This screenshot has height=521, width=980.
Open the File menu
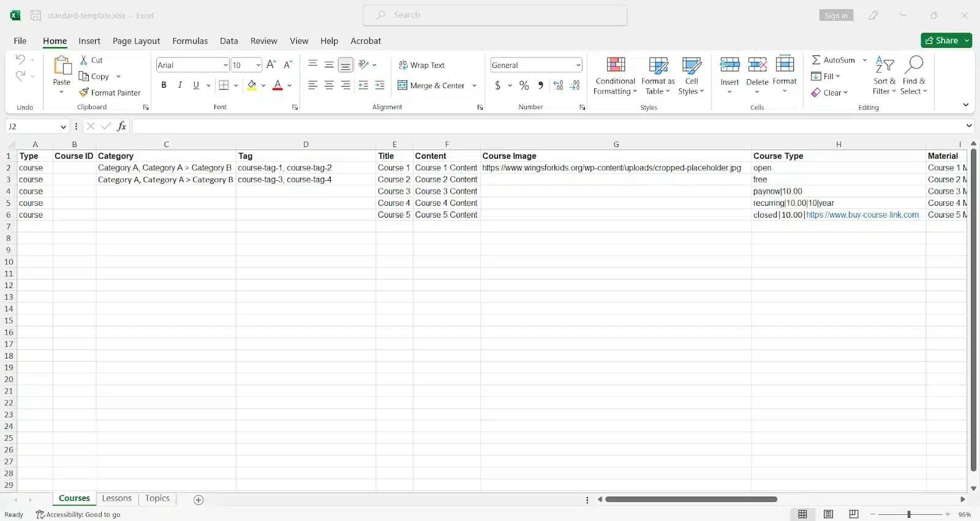pos(20,40)
